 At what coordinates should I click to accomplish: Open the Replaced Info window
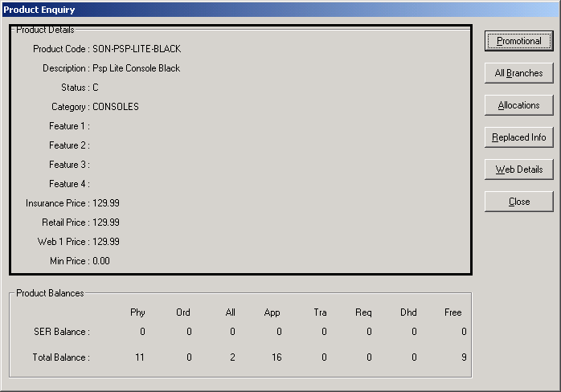coord(518,137)
